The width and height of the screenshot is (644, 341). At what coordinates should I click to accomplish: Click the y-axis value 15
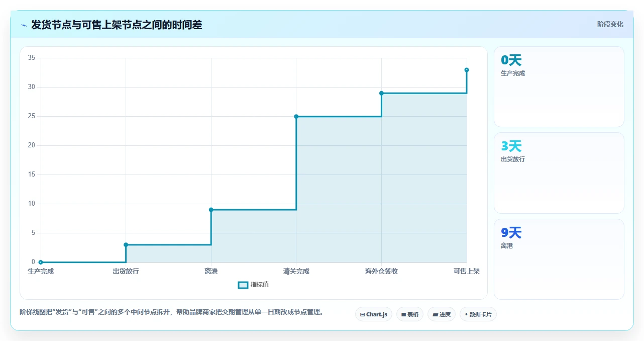[32, 175]
